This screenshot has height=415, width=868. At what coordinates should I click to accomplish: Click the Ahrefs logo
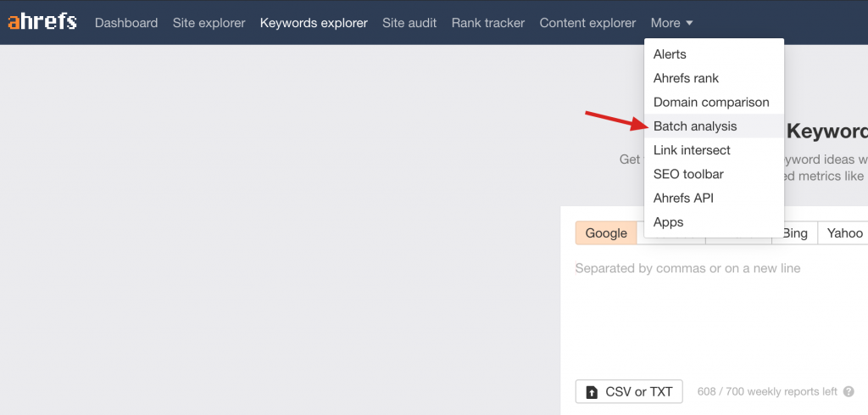tap(43, 23)
